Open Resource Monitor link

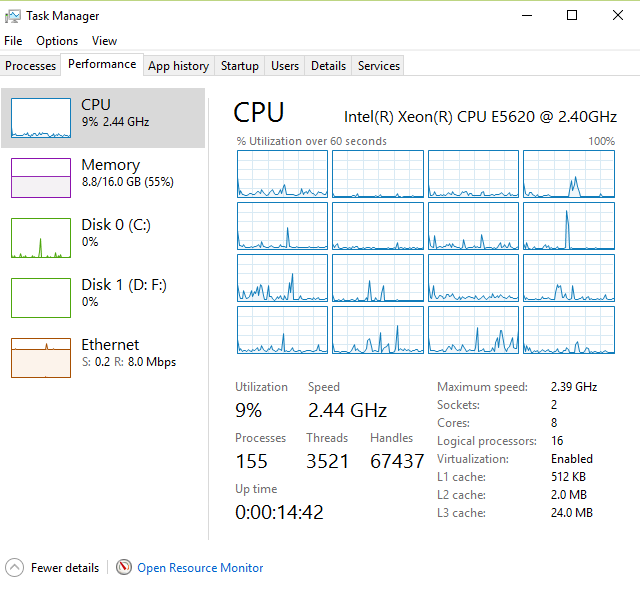(x=200, y=568)
